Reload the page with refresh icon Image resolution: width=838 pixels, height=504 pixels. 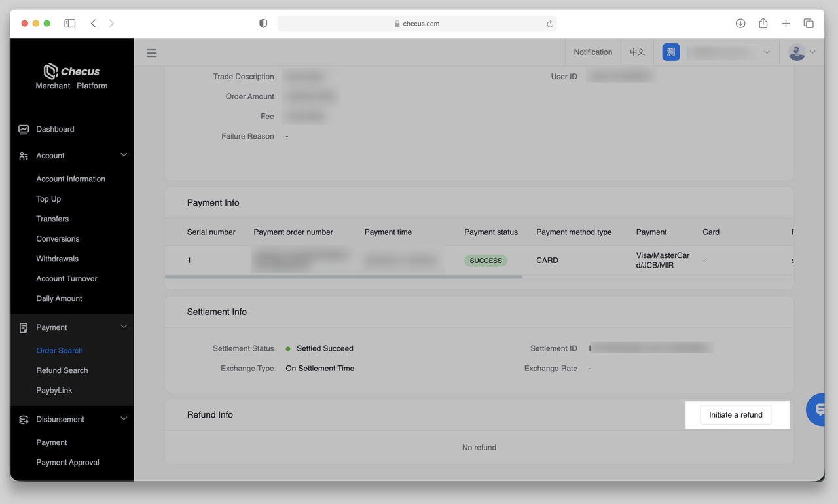(550, 24)
